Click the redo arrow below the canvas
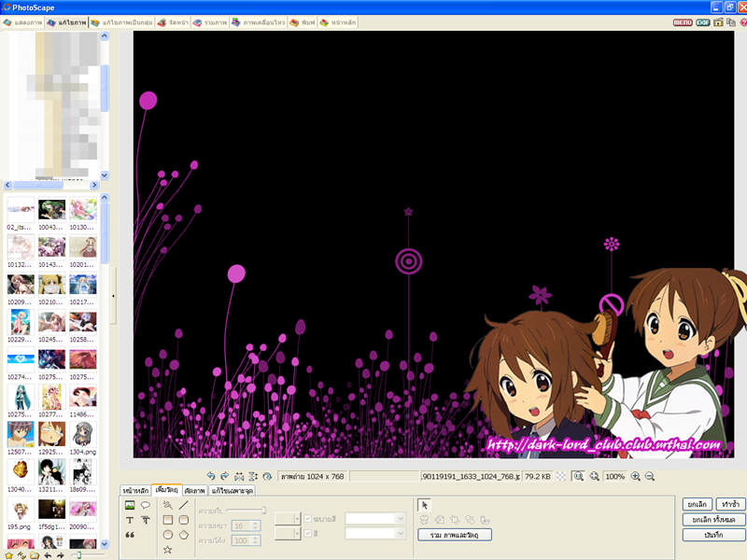 (x=225, y=476)
